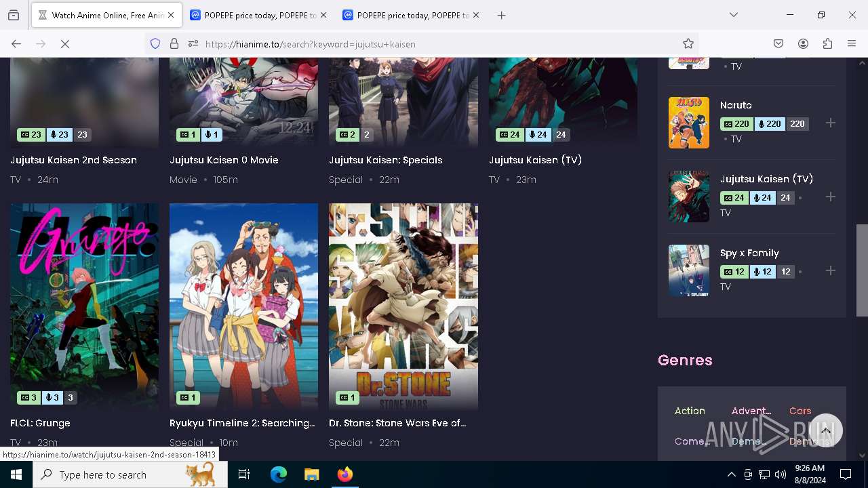The image size is (868, 488).
Task: Open Firefox application menu
Action: (x=852, y=44)
